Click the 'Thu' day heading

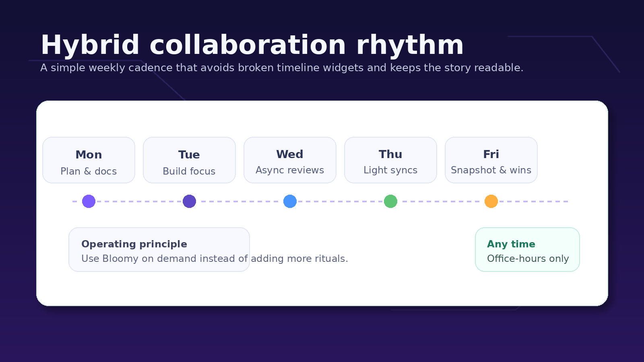click(x=390, y=154)
